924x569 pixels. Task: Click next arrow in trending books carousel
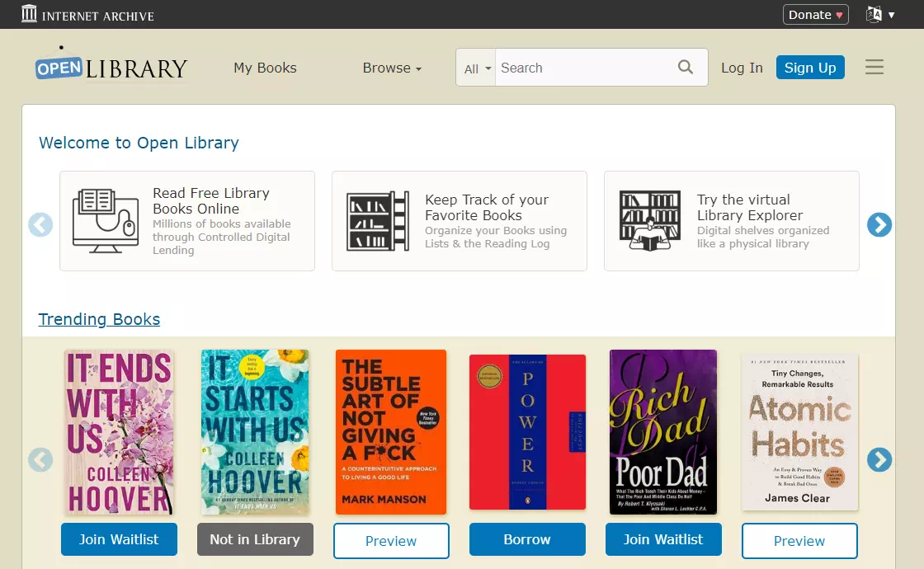click(x=879, y=459)
